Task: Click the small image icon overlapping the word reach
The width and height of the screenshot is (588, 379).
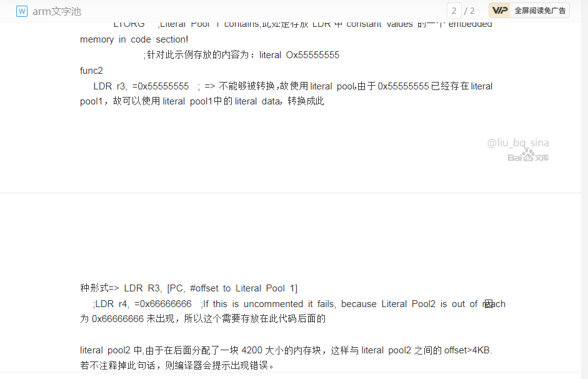Action: coord(488,304)
